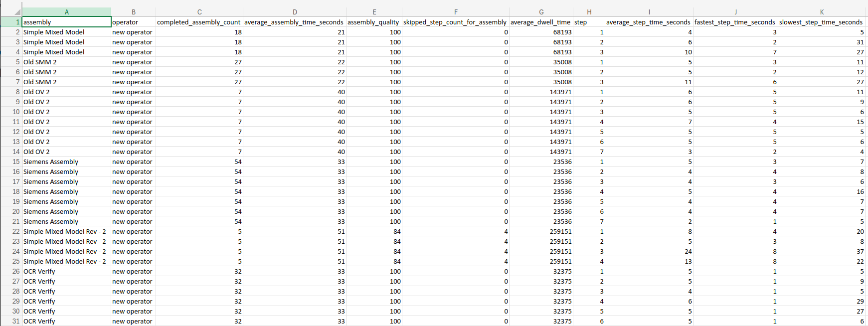Click dwell time 143971 in row 10
This screenshot has width=868, height=326.
561,112
